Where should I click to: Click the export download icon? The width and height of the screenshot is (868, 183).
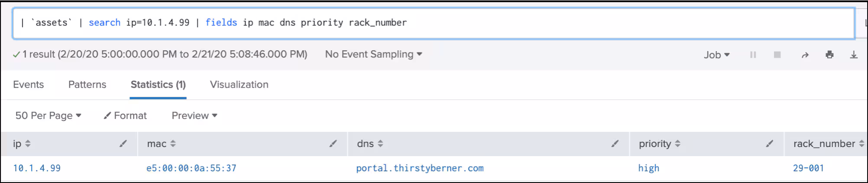pyautogui.click(x=854, y=55)
